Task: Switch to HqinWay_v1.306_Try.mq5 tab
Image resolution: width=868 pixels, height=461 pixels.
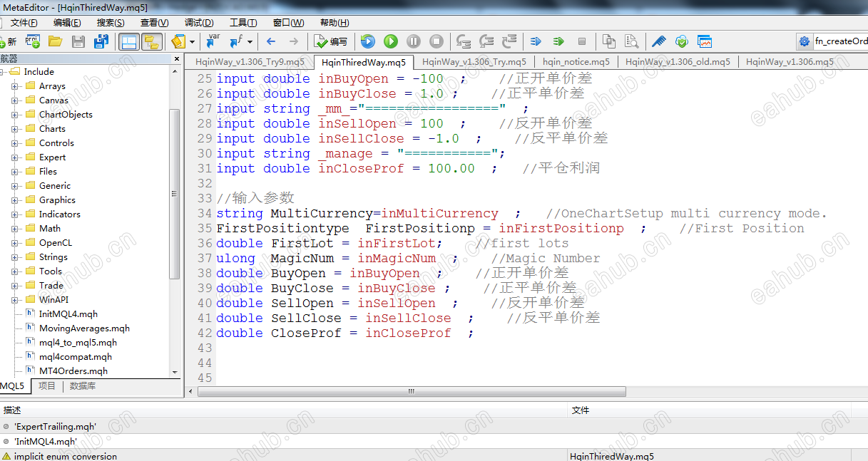Action: (x=474, y=62)
